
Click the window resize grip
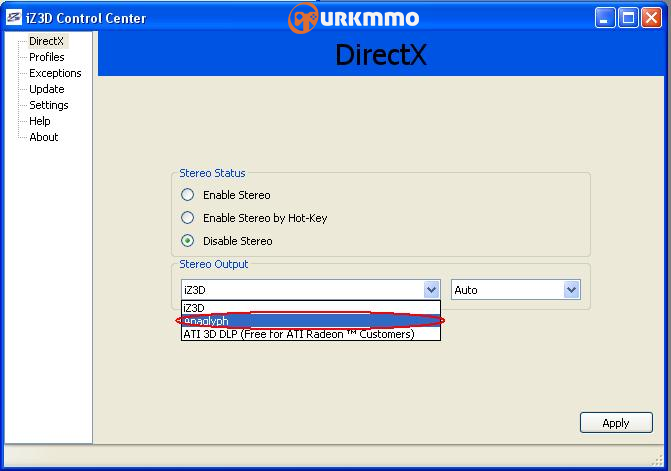coord(657,460)
